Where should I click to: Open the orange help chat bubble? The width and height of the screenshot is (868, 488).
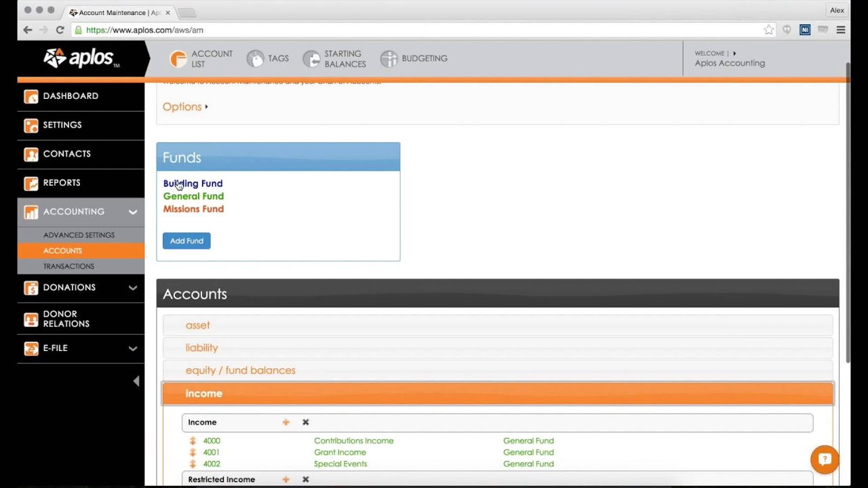pos(825,460)
